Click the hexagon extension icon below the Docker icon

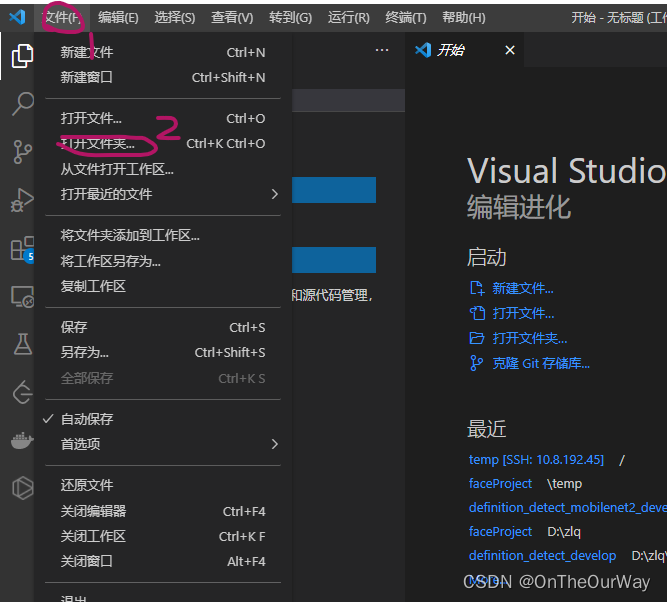tap(23, 488)
